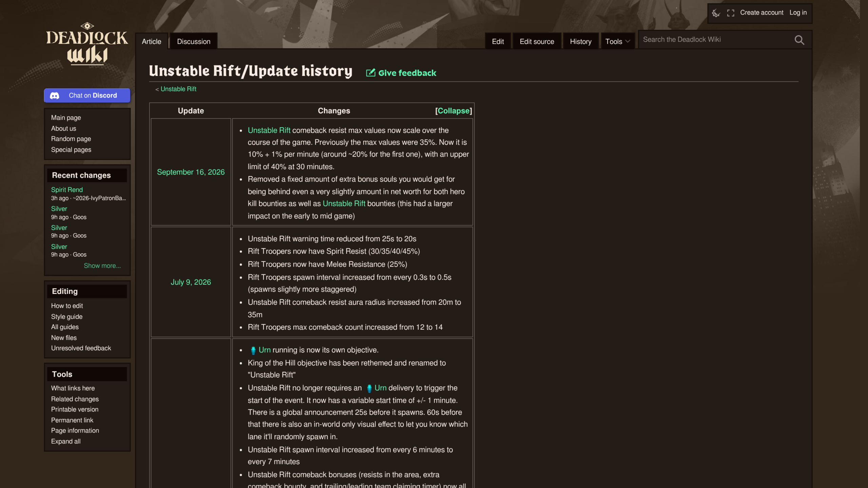This screenshot has height=488, width=868.
Task: Click Urn icon in 'delivery to trigger' bullet
Action: tap(369, 388)
